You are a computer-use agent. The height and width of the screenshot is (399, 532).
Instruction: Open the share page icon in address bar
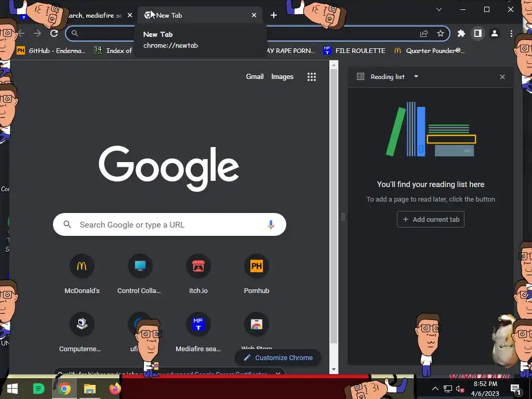[424, 33]
